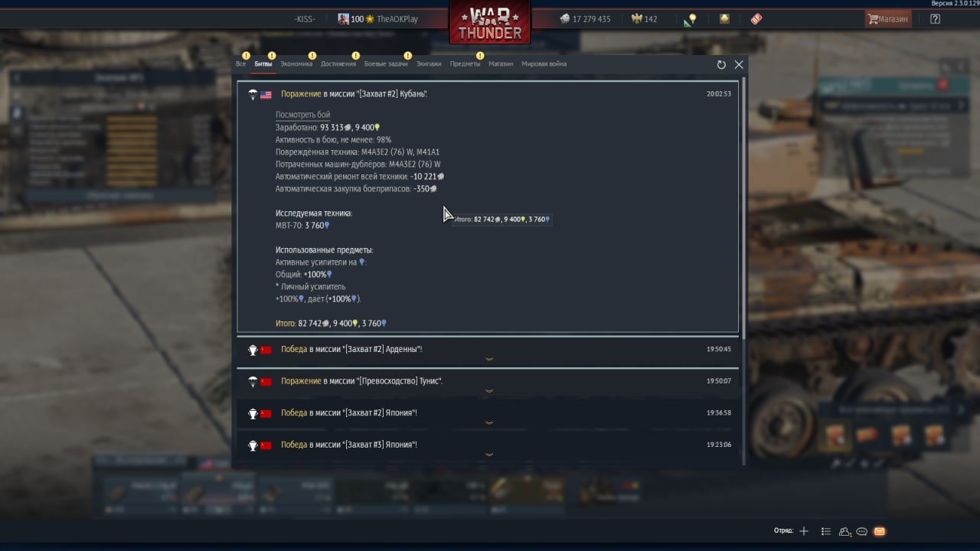Open the research lightbulb icon in top bar
Image resolution: width=980 pixels, height=551 pixels.
pyautogui.click(x=691, y=19)
